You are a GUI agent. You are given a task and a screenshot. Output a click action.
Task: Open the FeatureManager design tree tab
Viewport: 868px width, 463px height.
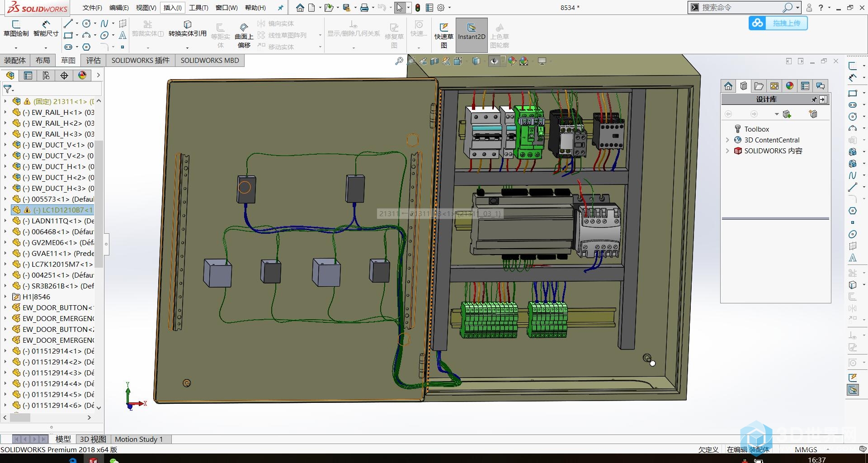point(10,76)
